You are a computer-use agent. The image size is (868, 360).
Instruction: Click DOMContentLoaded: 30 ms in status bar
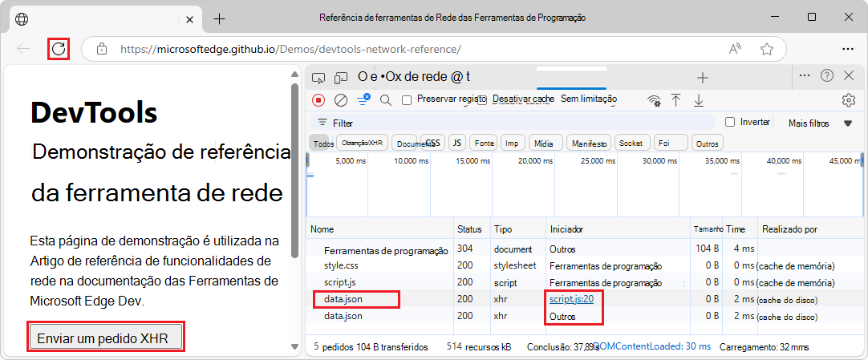[x=651, y=346]
